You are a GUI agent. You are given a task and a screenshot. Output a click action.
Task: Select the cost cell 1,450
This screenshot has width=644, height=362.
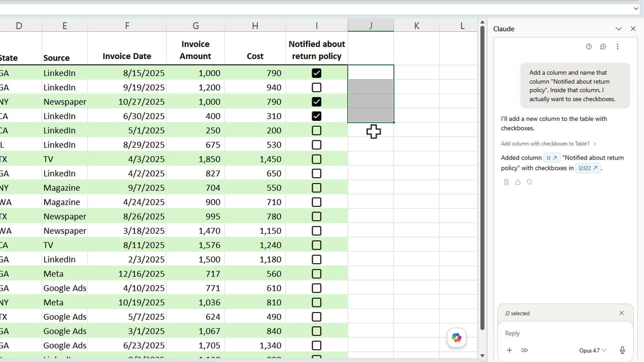[255, 159]
